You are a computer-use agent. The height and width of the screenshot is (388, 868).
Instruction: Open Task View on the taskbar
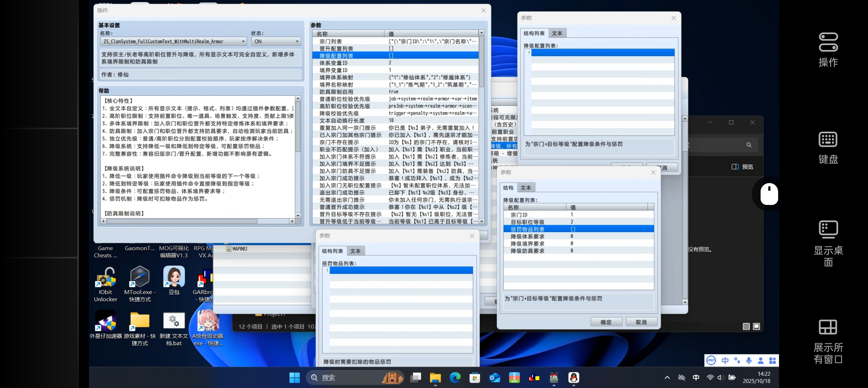pyautogui.click(x=416, y=378)
